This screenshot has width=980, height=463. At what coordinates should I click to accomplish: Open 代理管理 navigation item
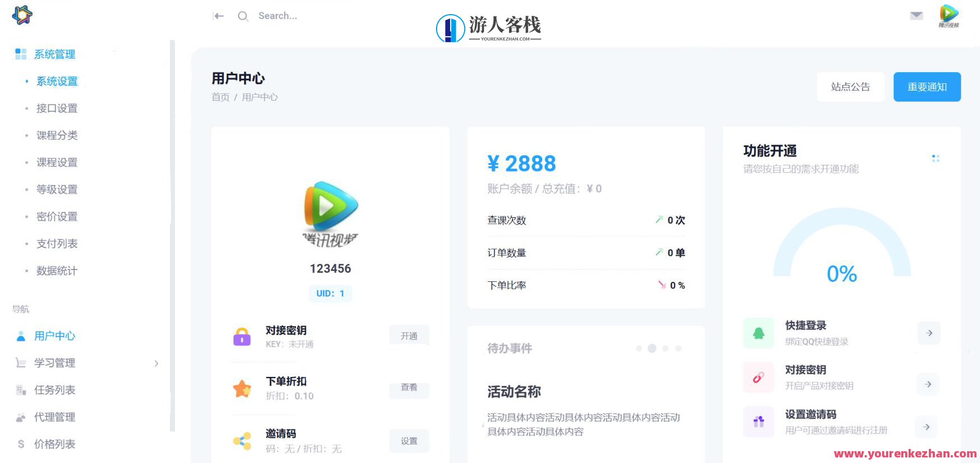[x=55, y=417]
